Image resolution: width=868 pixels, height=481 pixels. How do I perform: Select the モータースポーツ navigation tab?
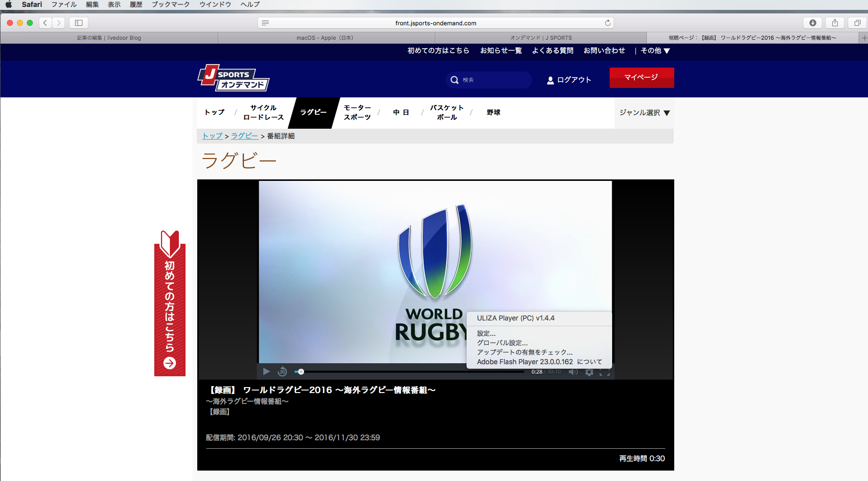pos(357,112)
